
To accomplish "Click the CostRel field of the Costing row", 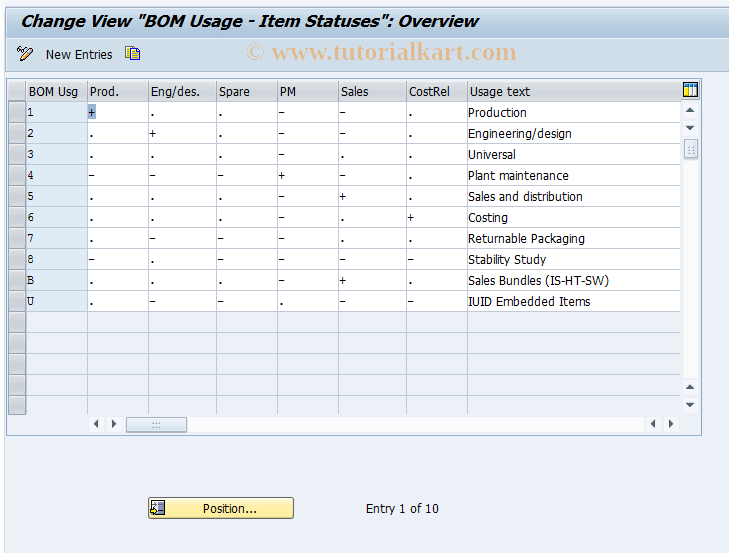I will (437, 217).
